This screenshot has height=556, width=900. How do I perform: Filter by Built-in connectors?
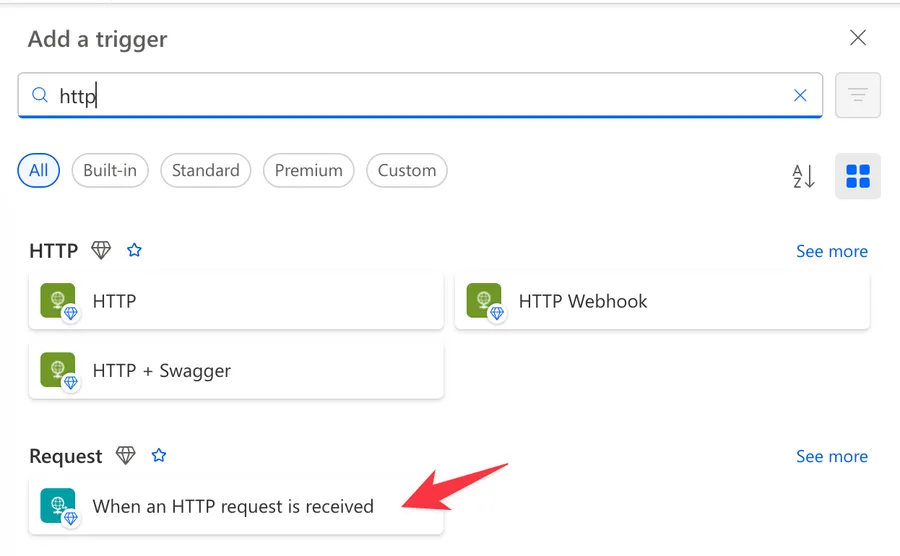(x=110, y=170)
